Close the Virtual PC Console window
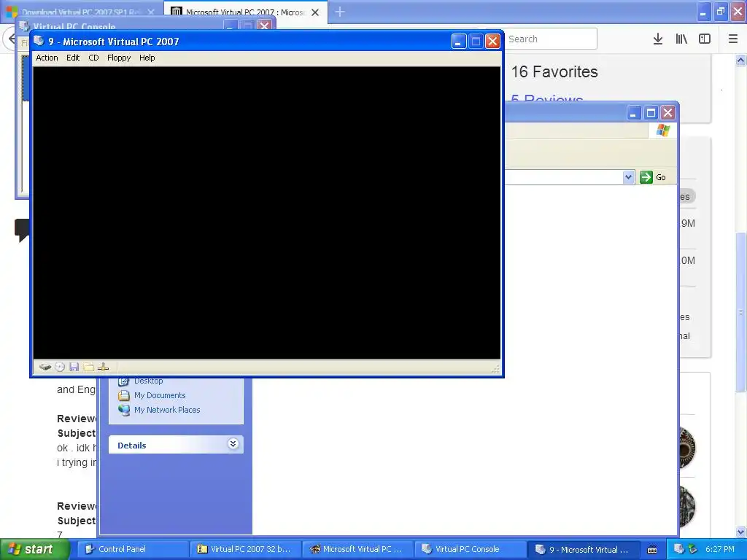The image size is (747, 560). (264, 26)
